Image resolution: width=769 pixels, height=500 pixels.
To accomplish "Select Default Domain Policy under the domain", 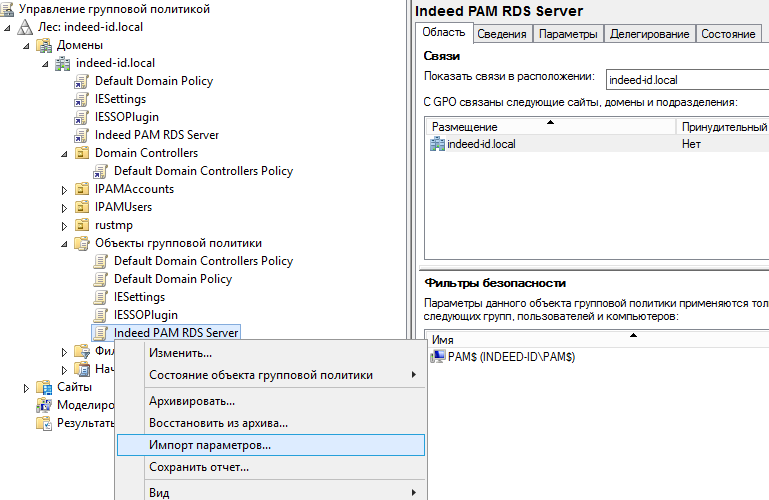I will coord(153,81).
